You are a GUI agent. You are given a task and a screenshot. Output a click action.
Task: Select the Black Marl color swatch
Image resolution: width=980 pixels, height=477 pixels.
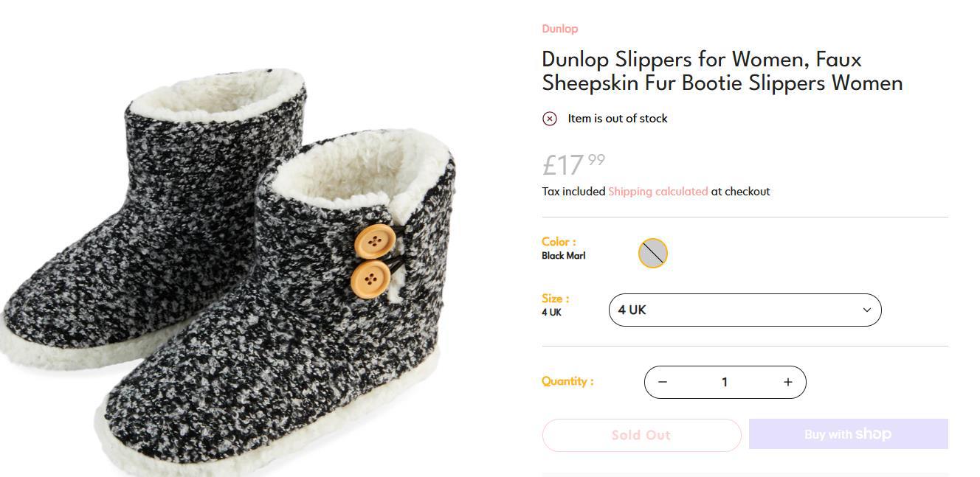coord(652,253)
